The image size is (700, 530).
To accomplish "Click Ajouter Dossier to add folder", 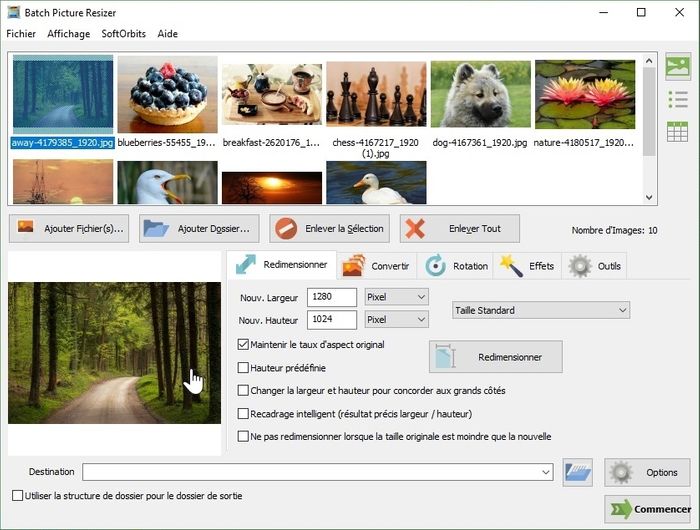I will 199,228.
